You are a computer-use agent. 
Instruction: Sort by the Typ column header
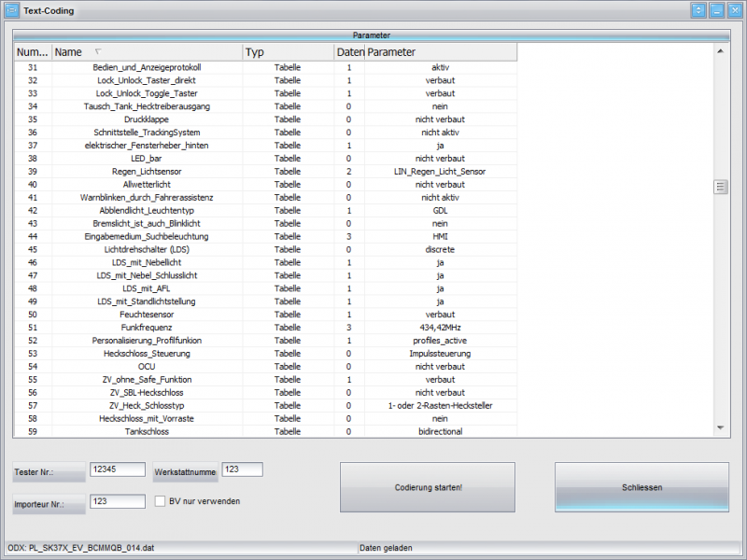tap(289, 52)
